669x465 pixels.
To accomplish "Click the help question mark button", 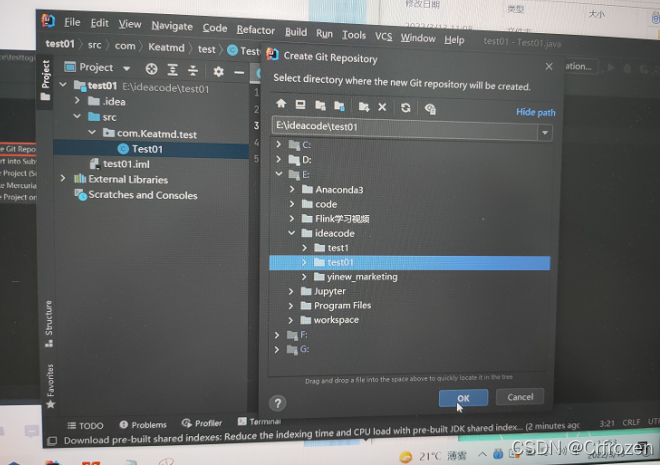I will 278,403.
